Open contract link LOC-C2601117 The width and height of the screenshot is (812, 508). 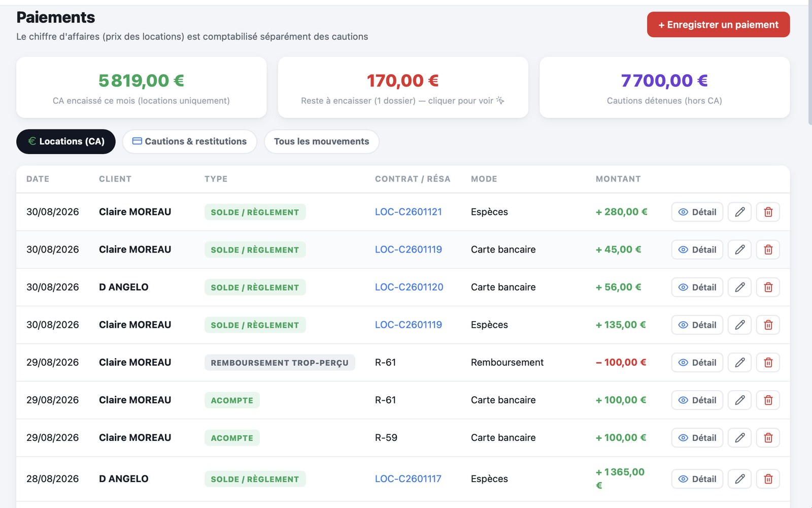tap(408, 479)
